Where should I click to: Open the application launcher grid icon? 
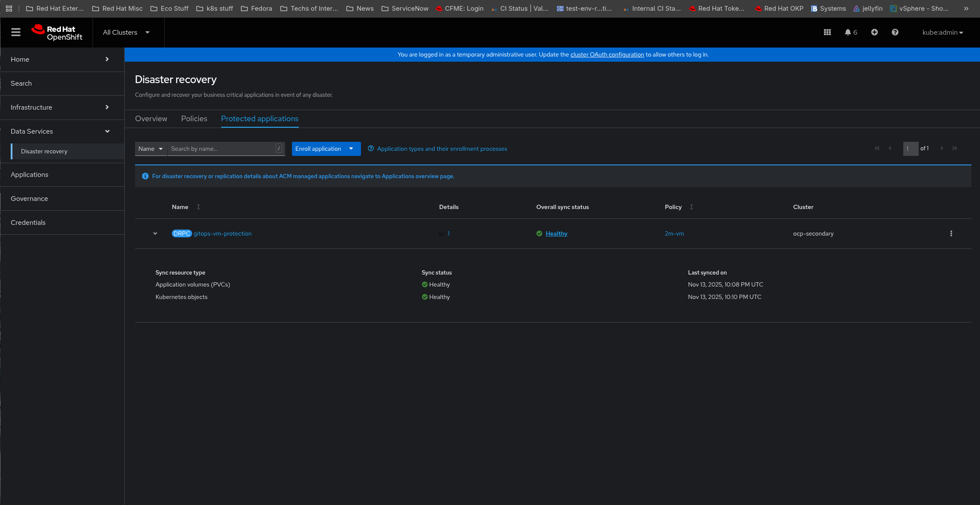[827, 32]
